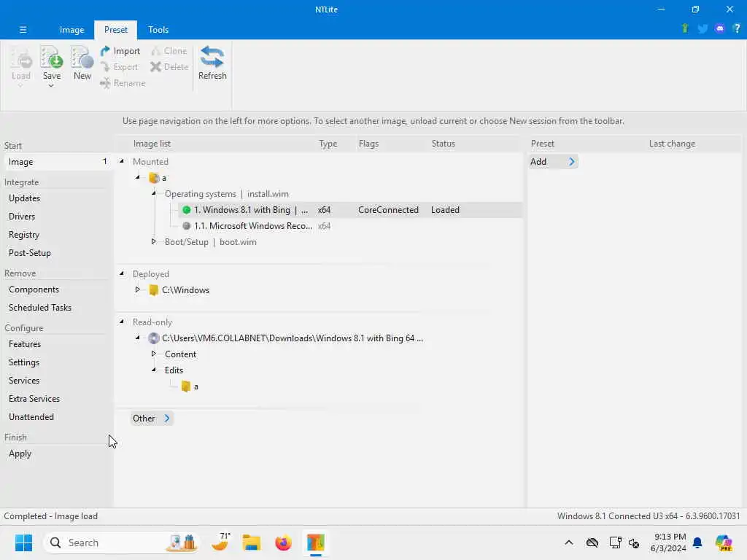Click the New preset icon
Image resolution: width=747 pixels, height=560 pixels.
coord(82,58)
